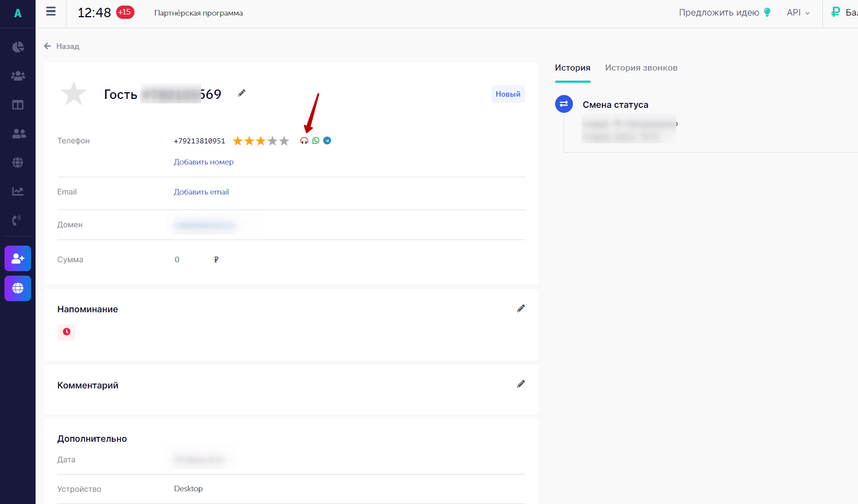Click the Добавить номер link
Image resolution: width=858 pixels, height=504 pixels.
click(203, 162)
